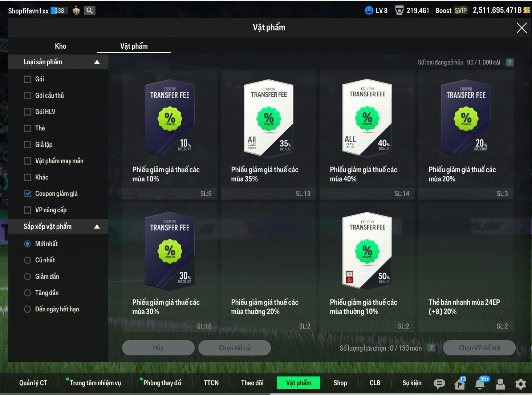
Task: Check the Gói cầu thủ filter
Action: (x=27, y=96)
